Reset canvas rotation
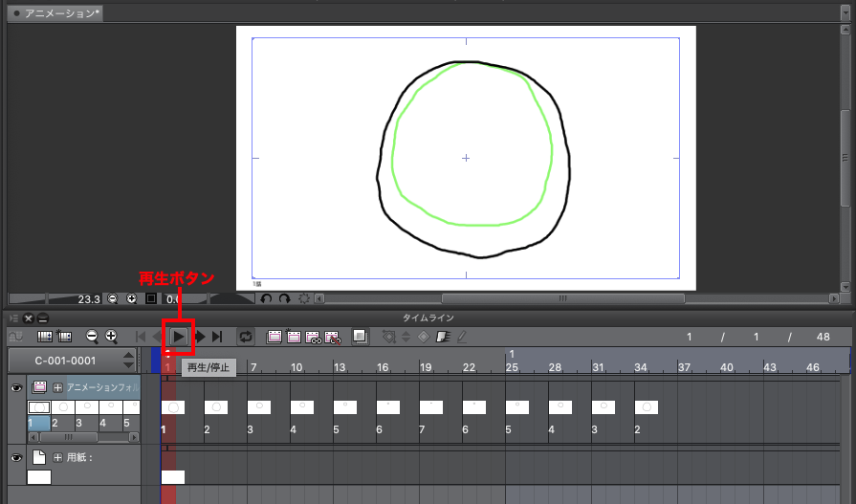The width and height of the screenshot is (856, 504). (304, 298)
